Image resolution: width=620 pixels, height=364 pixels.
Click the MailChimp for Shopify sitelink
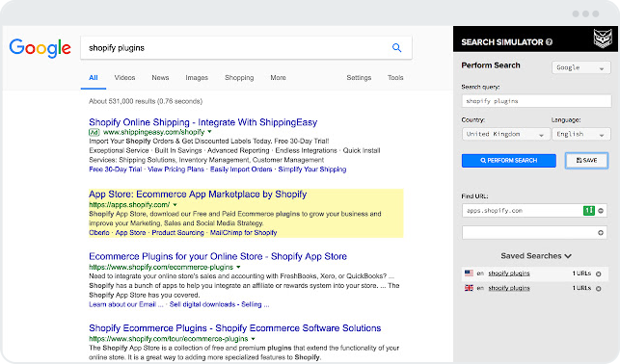coord(244,233)
